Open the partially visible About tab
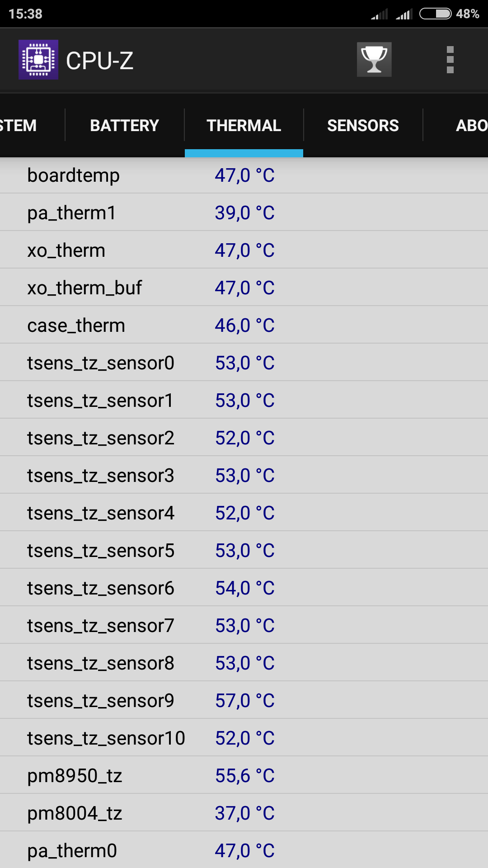This screenshot has width=488, height=868. click(x=470, y=125)
